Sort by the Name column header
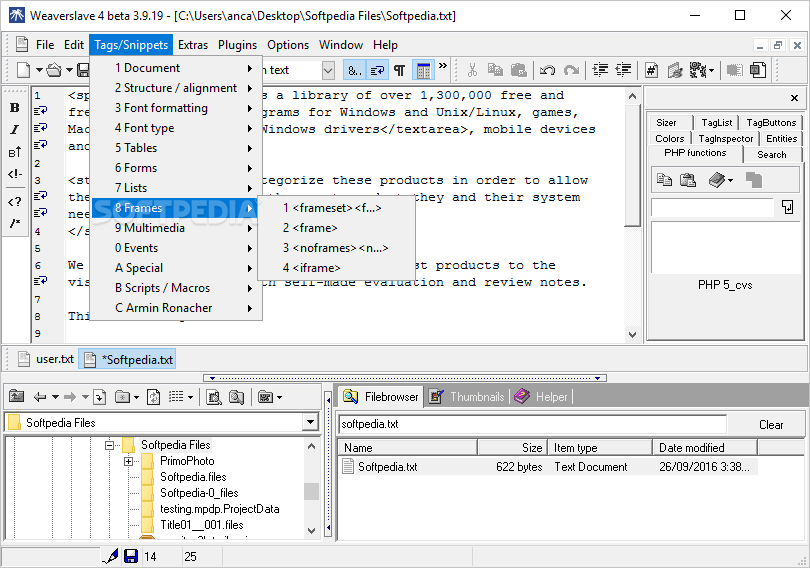 (x=407, y=448)
